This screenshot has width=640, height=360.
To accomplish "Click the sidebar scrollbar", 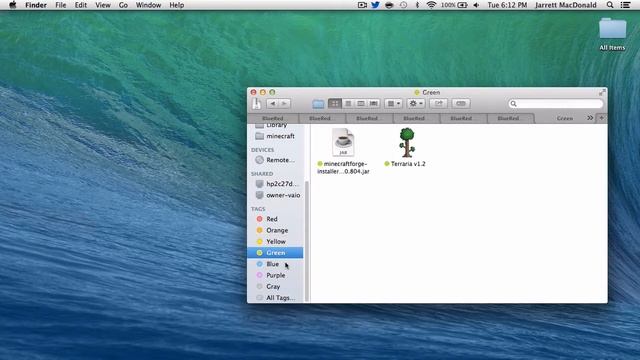I will click(307, 241).
